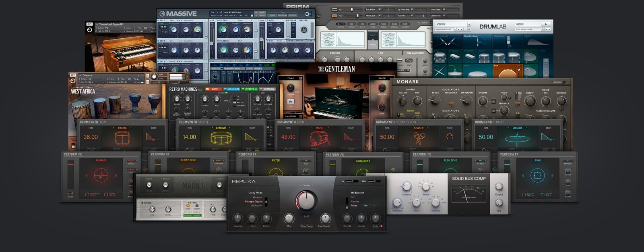Image resolution: width=644 pixels, height=252 pixels.
Task: Open the Triplet time mode selector in Replika
Action: (x=307, y=185)
